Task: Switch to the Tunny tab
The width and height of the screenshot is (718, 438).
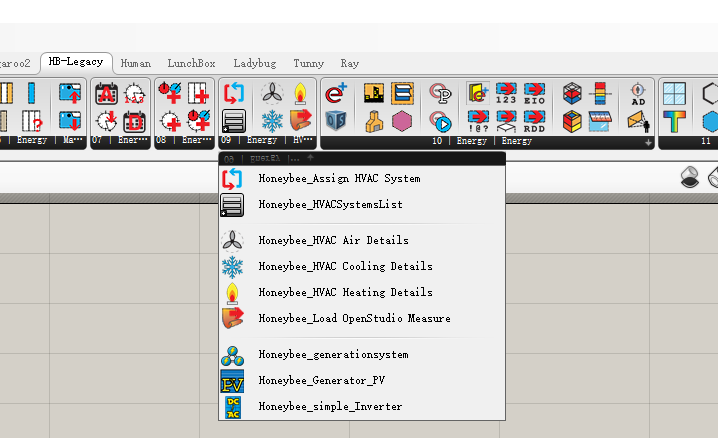Action: tap(309, 63)
